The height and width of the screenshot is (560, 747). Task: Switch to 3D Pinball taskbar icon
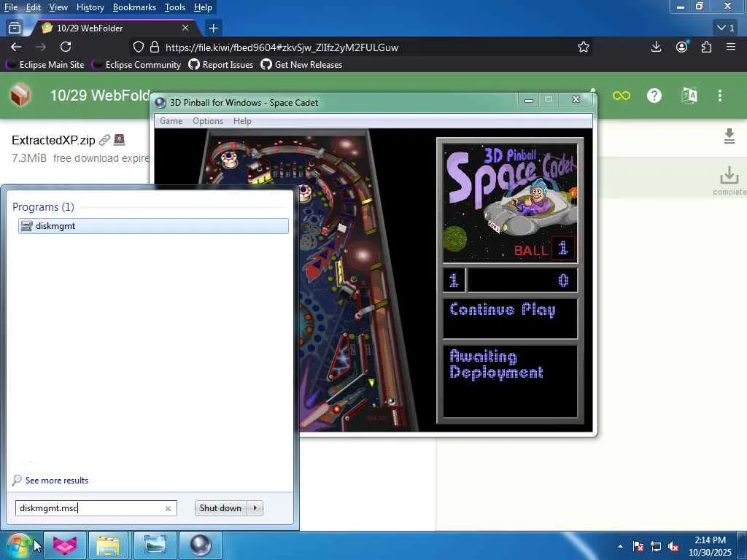200,545
